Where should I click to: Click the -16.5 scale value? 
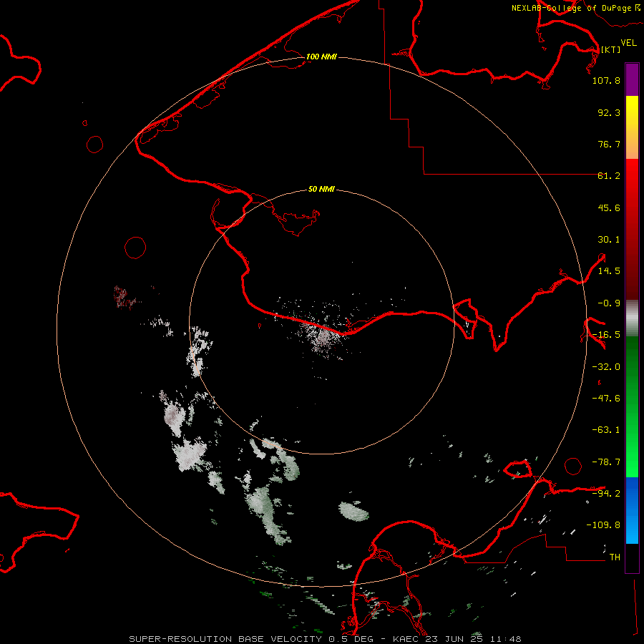[606, 335]
